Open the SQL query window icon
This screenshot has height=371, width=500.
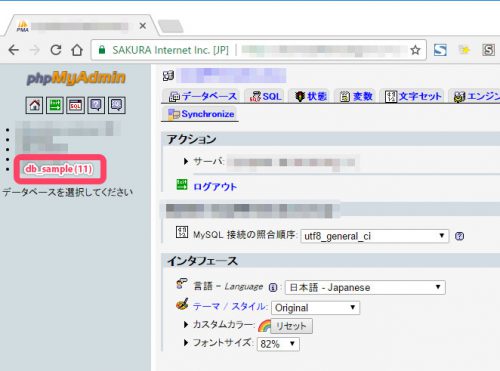(75, 105)
